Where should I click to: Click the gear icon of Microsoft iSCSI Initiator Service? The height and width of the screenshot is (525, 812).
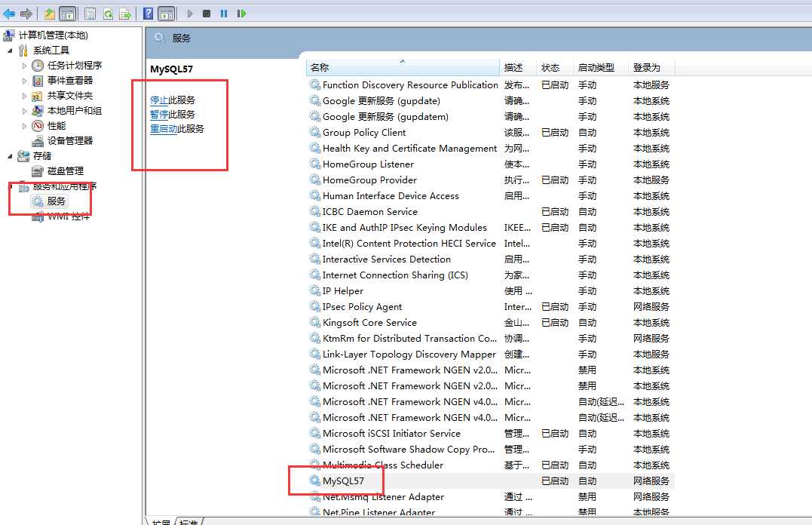(x=314, y=433)
